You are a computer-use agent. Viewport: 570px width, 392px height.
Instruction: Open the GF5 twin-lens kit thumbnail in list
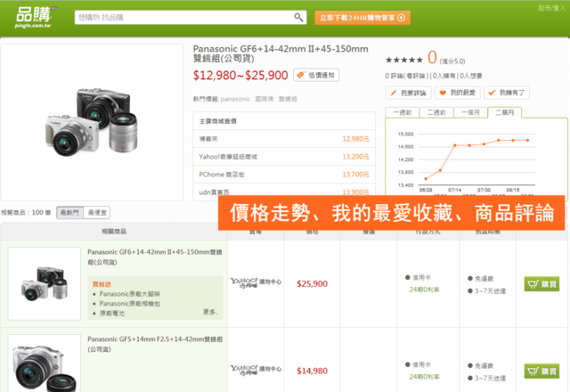click(44, 363)
